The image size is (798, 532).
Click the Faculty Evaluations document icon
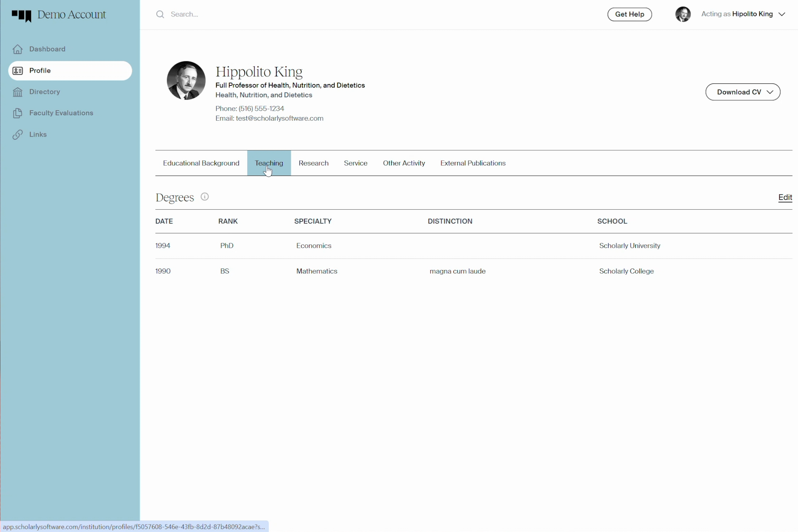(x=17, y=113)
